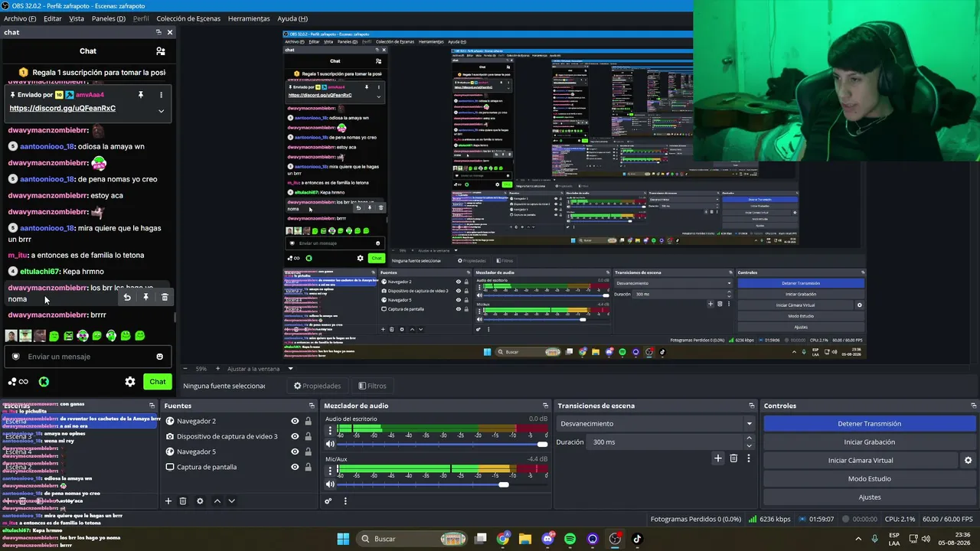Open the Ayuda menu
The image size is (980, 551).
tap(292, 18)
